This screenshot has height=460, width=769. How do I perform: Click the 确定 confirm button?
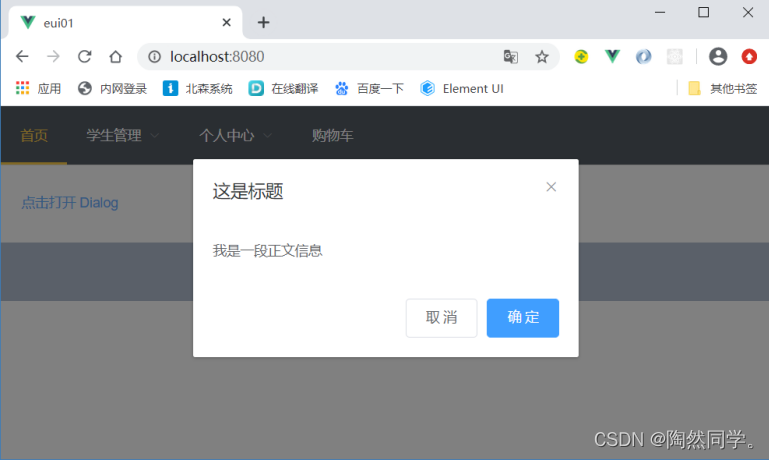pyautogui.click(x=523, y=318)
